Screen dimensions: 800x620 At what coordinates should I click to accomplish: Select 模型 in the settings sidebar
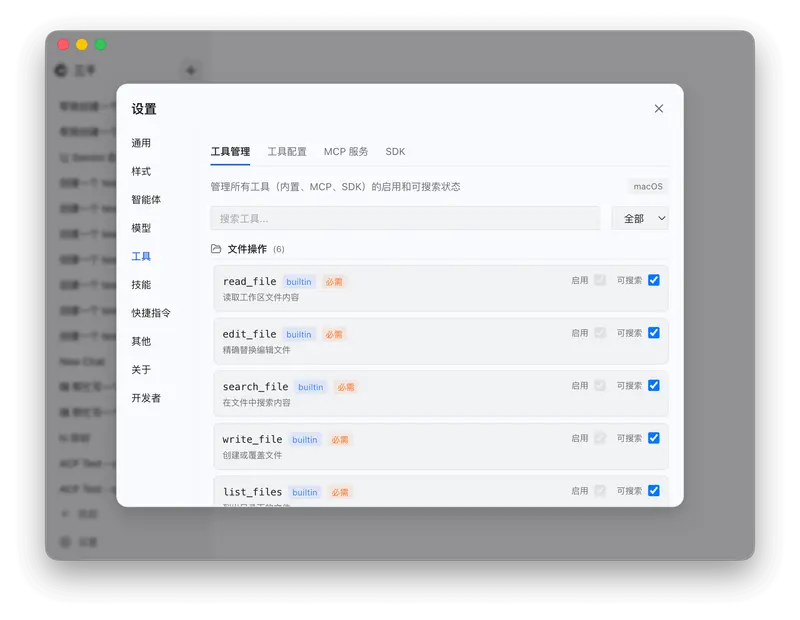[140, 227]
